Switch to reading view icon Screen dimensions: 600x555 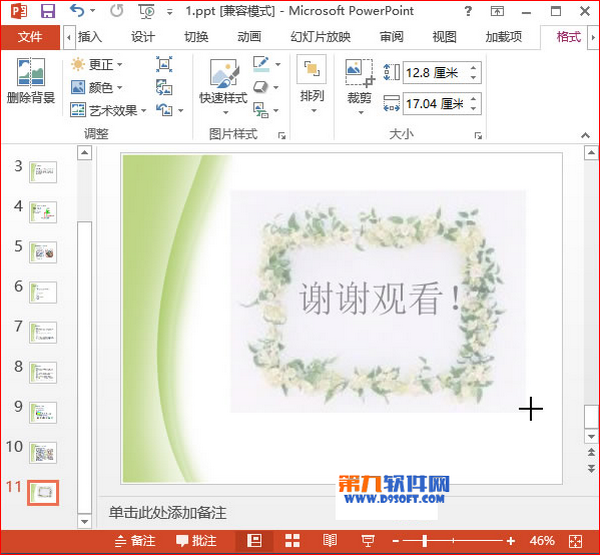tap(330, 541)
